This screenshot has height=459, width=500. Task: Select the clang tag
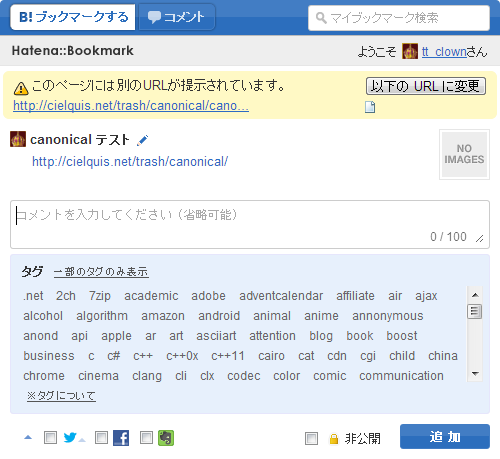[x=147, y=376]
